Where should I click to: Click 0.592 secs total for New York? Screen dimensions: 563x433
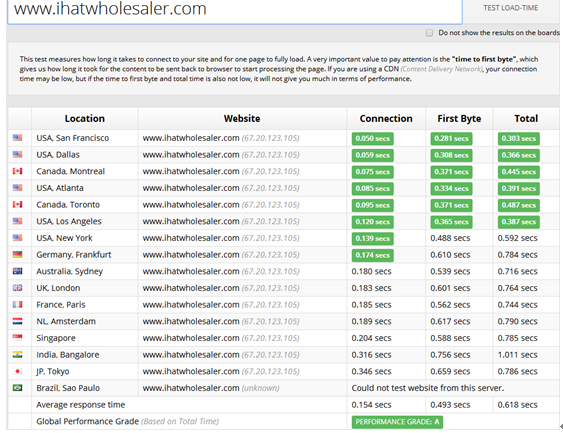517,238
